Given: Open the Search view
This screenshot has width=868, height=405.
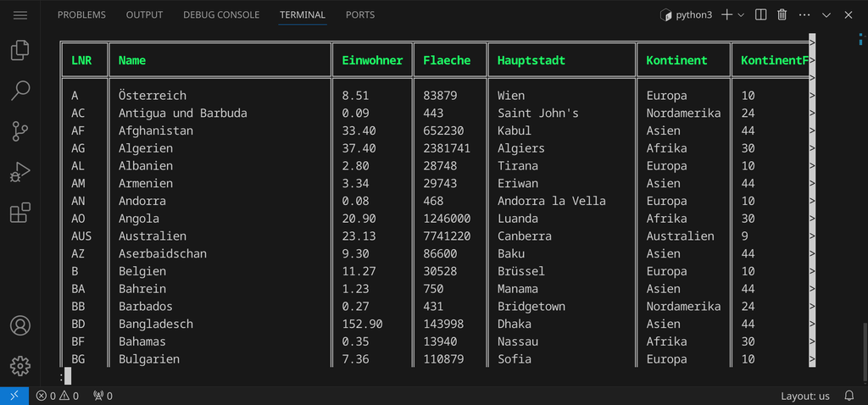Looking at the screenshot, I should pyautogui.click(x=20, y=91).
